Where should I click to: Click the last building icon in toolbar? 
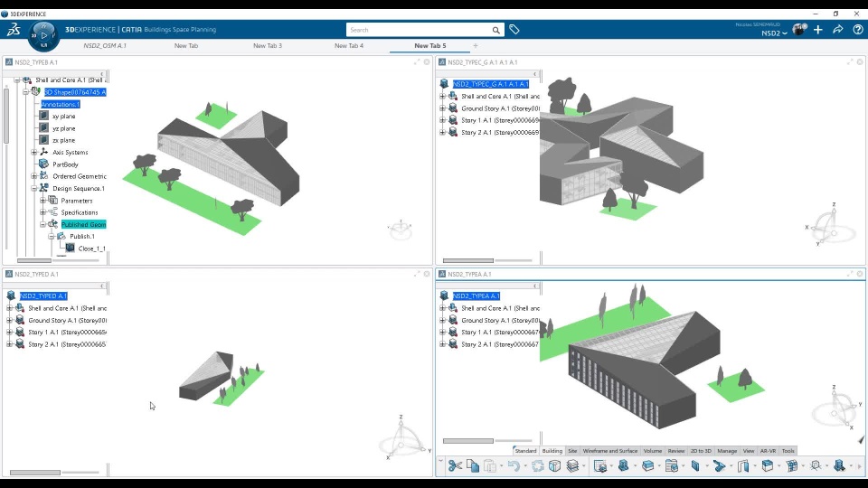[839, 466]
